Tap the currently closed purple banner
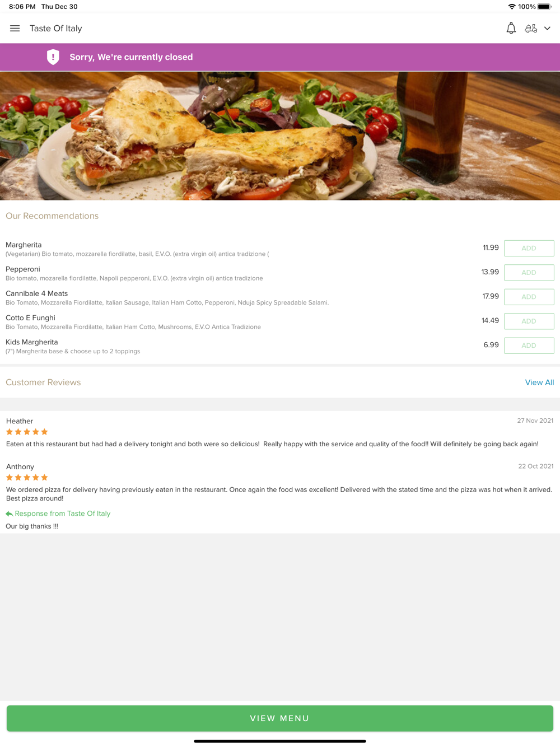The image size is (560, 747). [280, 57]
